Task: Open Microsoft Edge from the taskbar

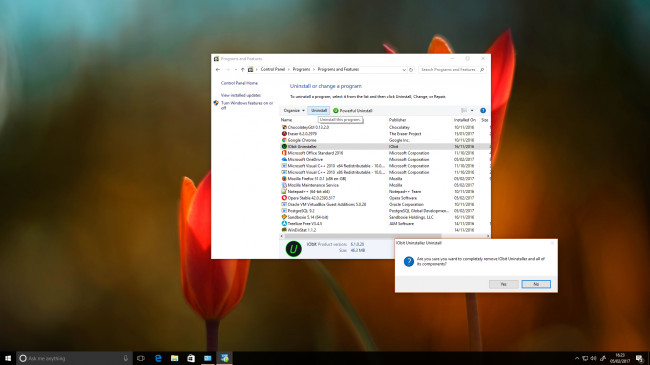Action: point(158,358)
